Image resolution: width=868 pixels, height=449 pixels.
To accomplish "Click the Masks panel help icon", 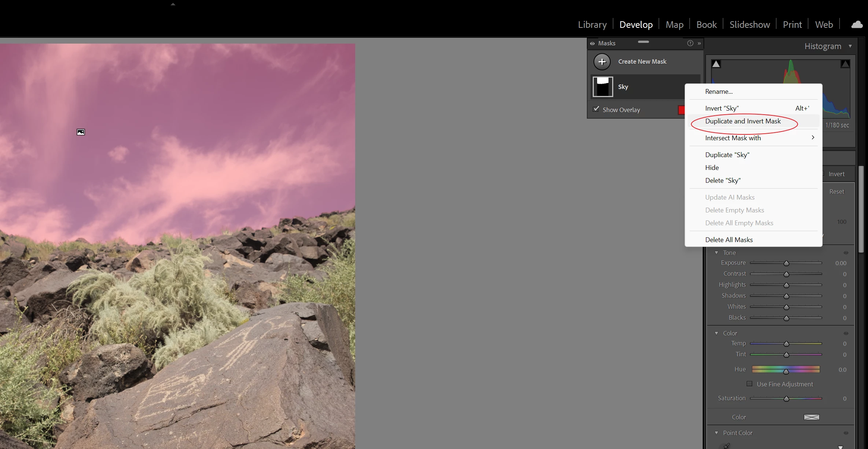I will pos(690,43).
